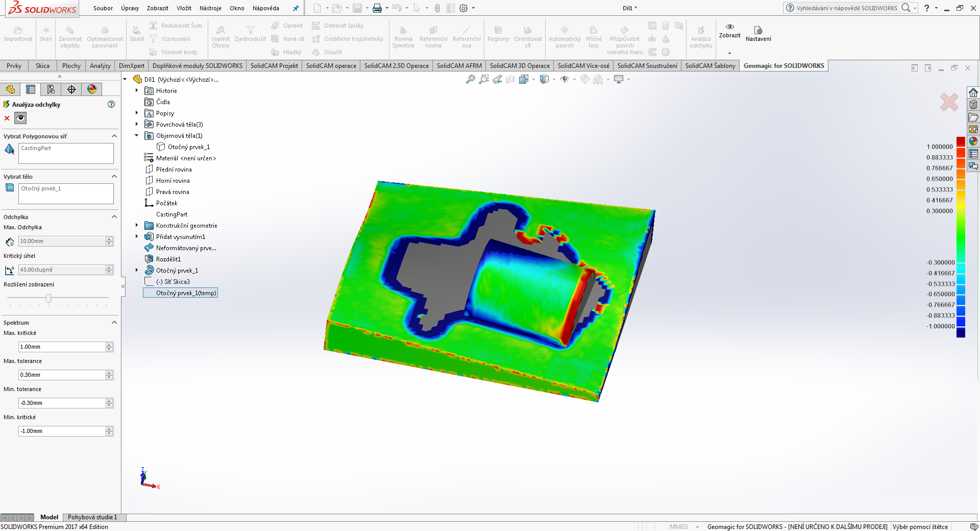
Task: Select the DimXpert crosshair panel icon
Action: pos(71,89)
